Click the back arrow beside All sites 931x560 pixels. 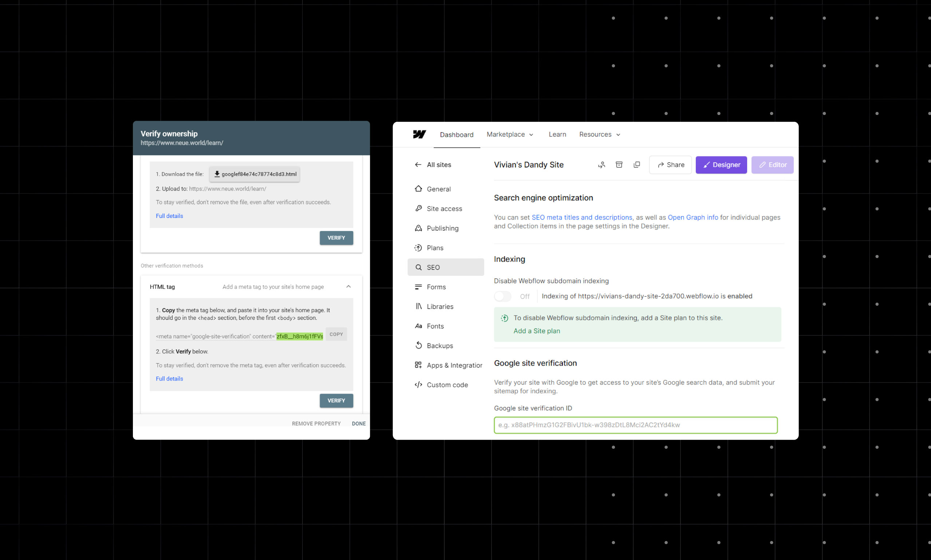[418, 164]
